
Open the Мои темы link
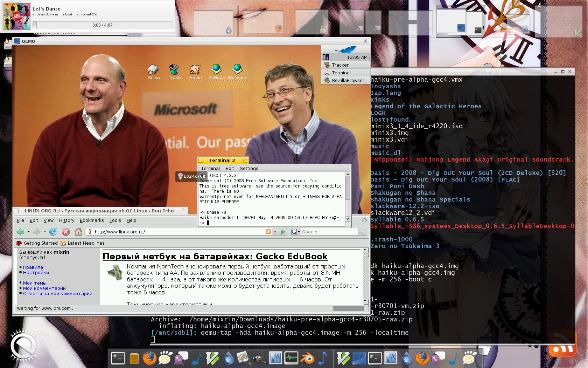pos(35,283)
